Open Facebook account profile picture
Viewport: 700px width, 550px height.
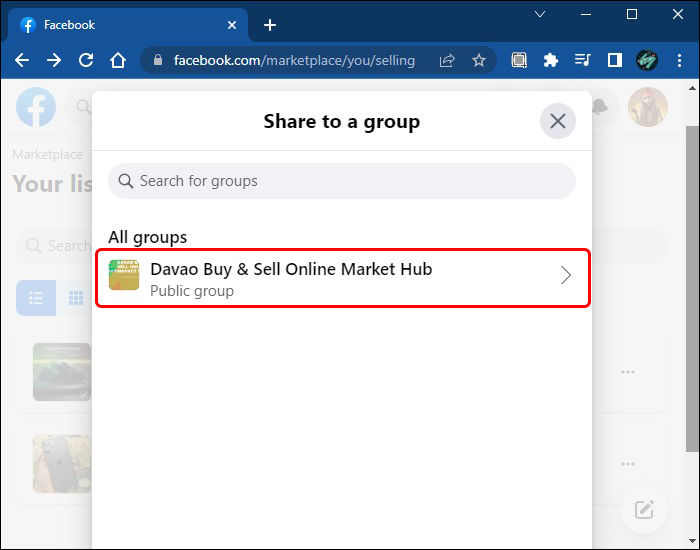tap(647, 107)
